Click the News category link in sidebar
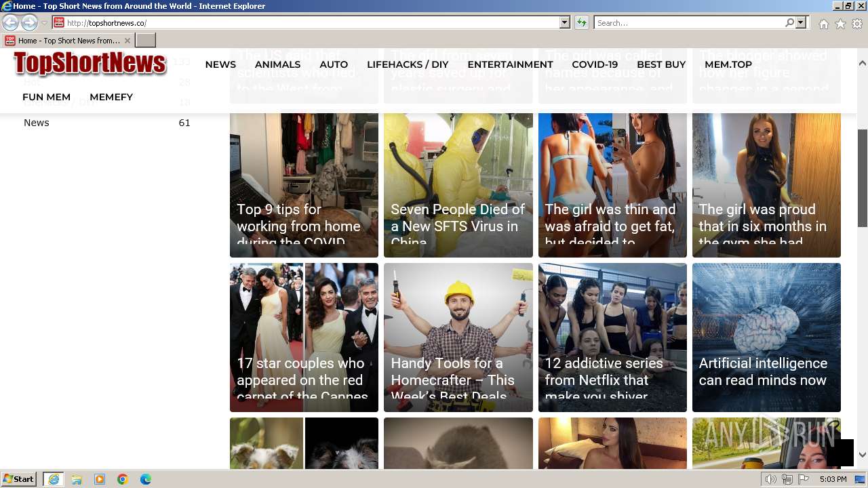This screenshot has height=488, width=868. coord(37,123)
